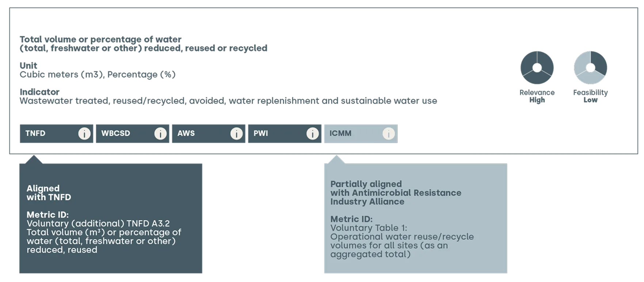
Task: Click the 'Relevance High' label
Action: pos(537,96)
